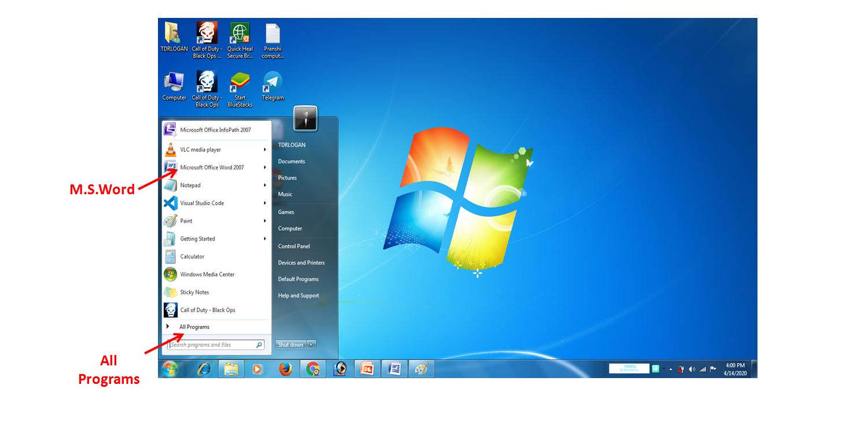Click the Show desktop strip beside the clock
868x444 pixels.
coord(754,369)
